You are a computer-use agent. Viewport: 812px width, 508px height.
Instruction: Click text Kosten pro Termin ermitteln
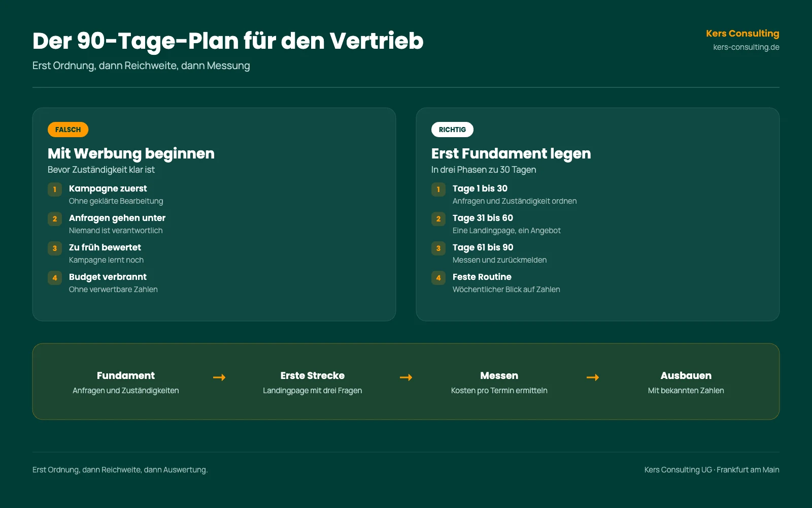(499, 391)
